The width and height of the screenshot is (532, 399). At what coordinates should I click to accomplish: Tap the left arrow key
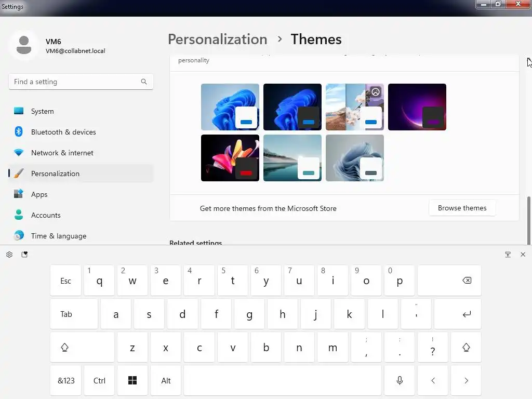click(433, 380)
